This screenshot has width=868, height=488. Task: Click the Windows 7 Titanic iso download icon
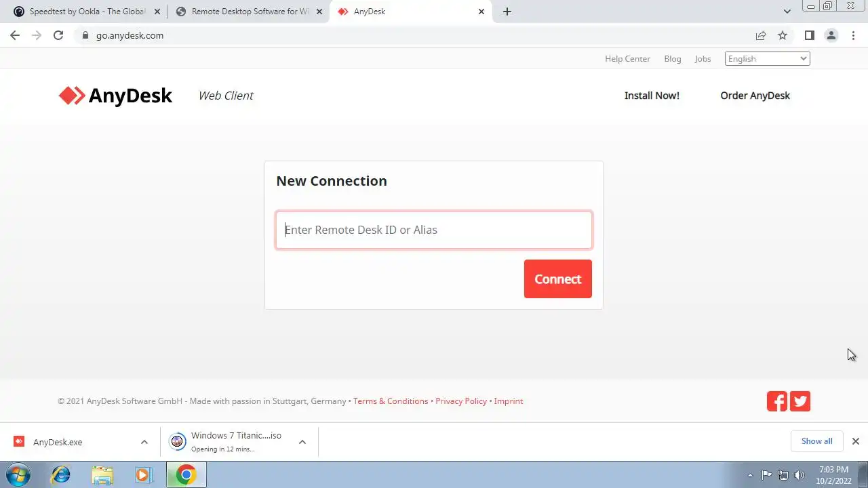click(x=177, y=442)
